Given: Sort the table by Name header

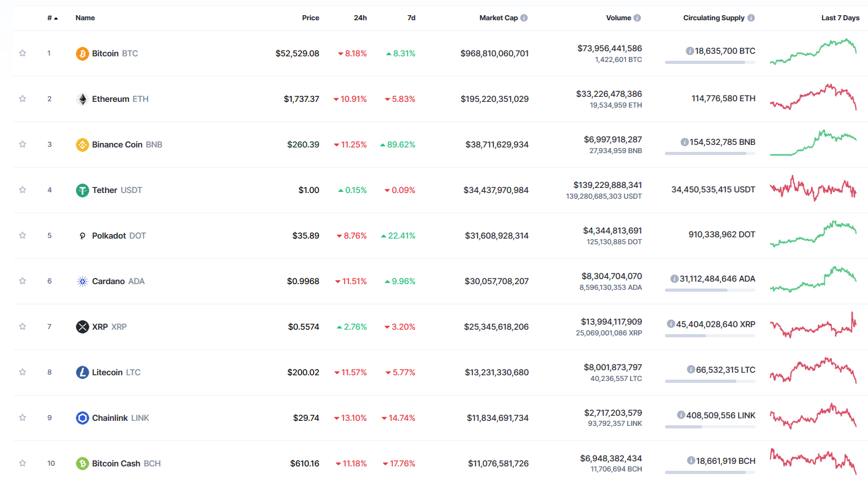Looking at the screenshot, I should 85,18.
